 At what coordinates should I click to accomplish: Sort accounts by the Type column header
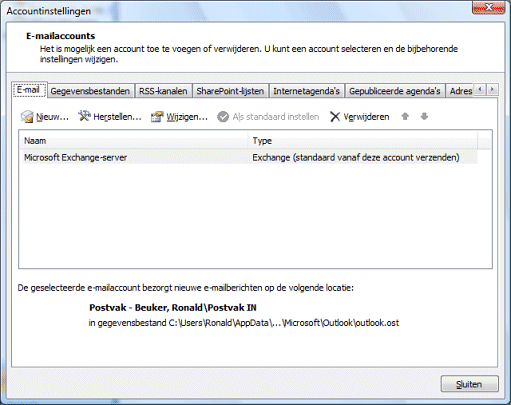[x=363, y=141]
